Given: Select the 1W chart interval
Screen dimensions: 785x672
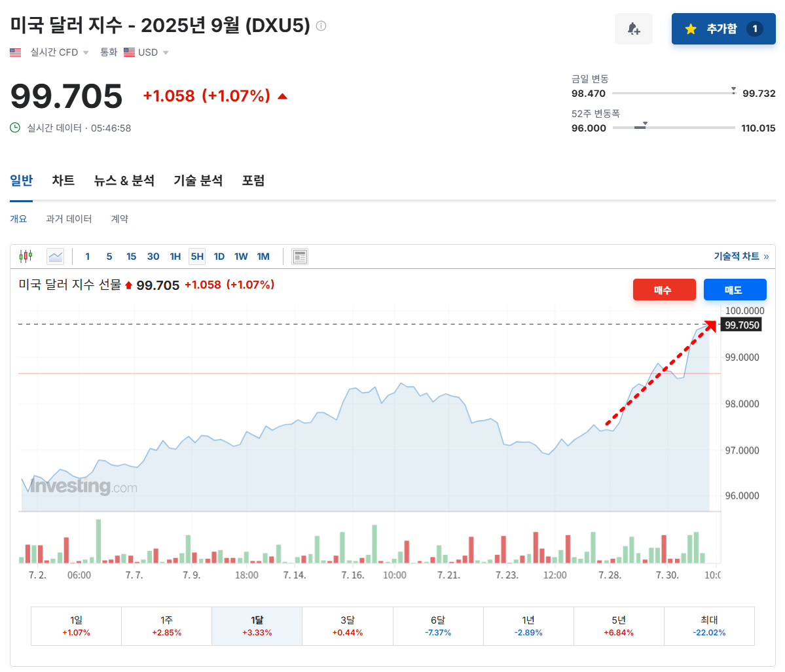Looking at the screenshot, I should coord(241,256).
